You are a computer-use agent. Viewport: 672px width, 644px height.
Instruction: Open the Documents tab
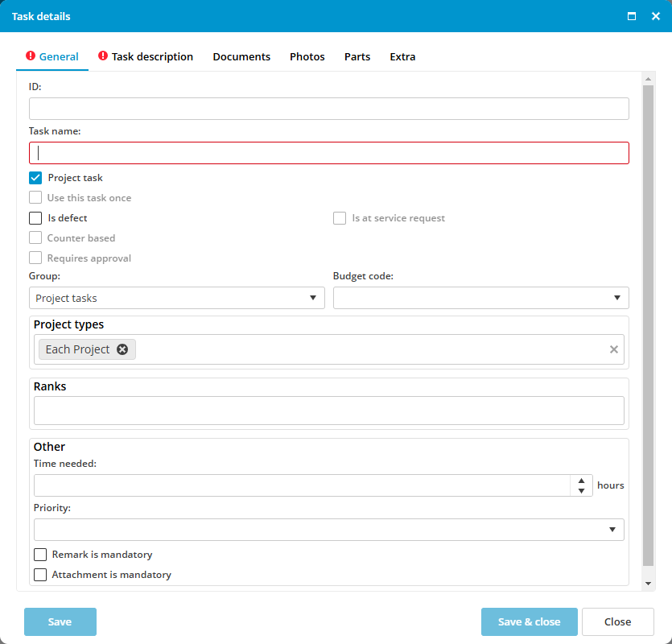(241, 56)
